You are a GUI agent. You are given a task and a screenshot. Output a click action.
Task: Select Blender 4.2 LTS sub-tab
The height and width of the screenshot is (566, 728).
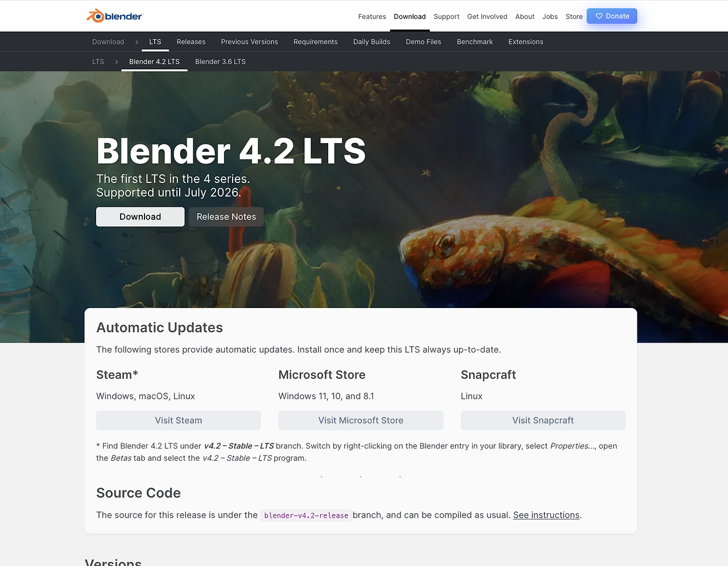(x=155, y=61)
